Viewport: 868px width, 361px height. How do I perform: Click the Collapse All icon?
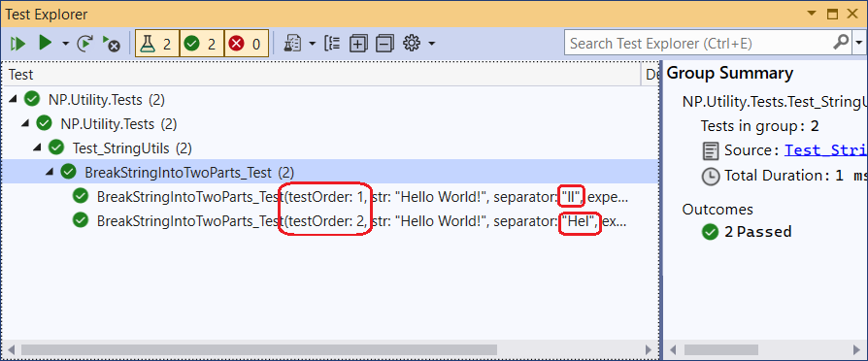[x=384, y=44]
